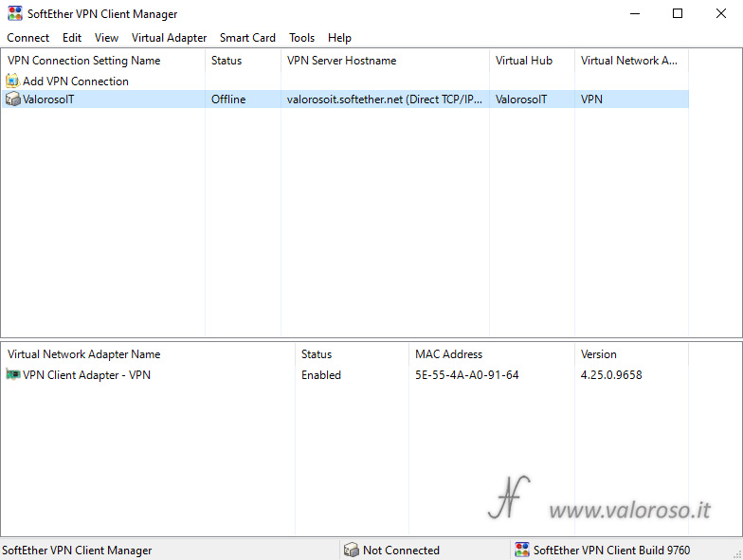Click the VPN virtual network adapter cell
The image size is (743, 560).
tap(631, 99)
